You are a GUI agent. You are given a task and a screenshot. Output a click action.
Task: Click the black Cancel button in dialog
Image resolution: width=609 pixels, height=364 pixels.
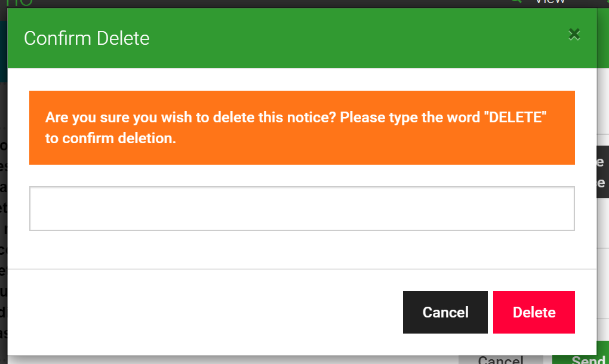(x=445, y=313)
